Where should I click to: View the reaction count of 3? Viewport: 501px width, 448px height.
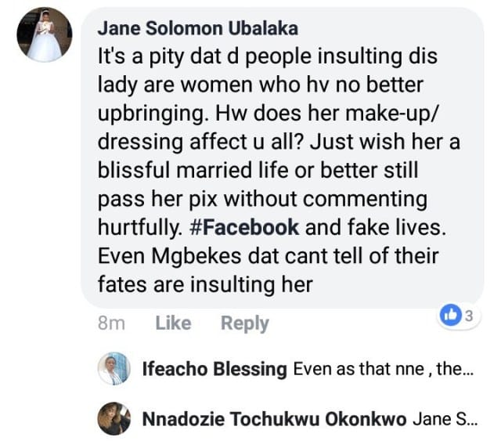coord(468,316)
